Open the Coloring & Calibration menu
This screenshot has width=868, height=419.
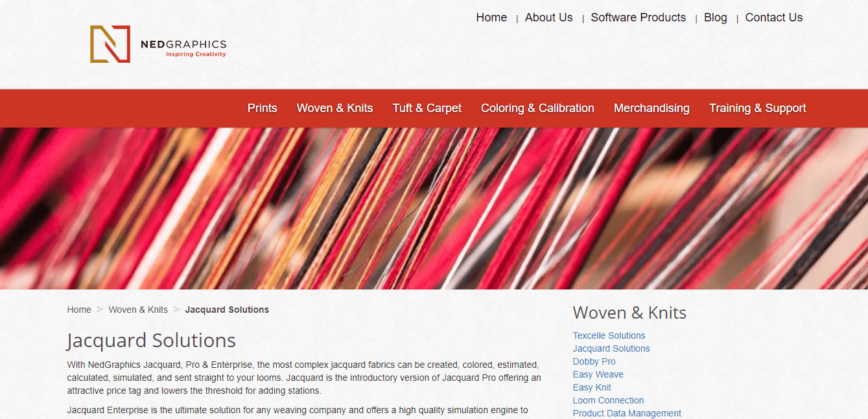tap(537, 108)
